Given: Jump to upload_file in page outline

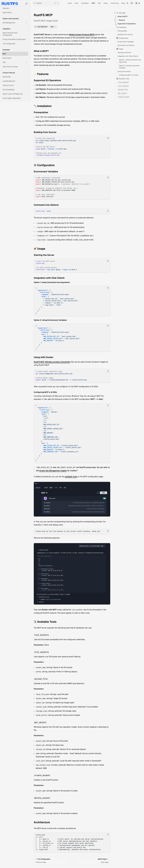Looking at the screenshot, I should click(x=123, y=90).
